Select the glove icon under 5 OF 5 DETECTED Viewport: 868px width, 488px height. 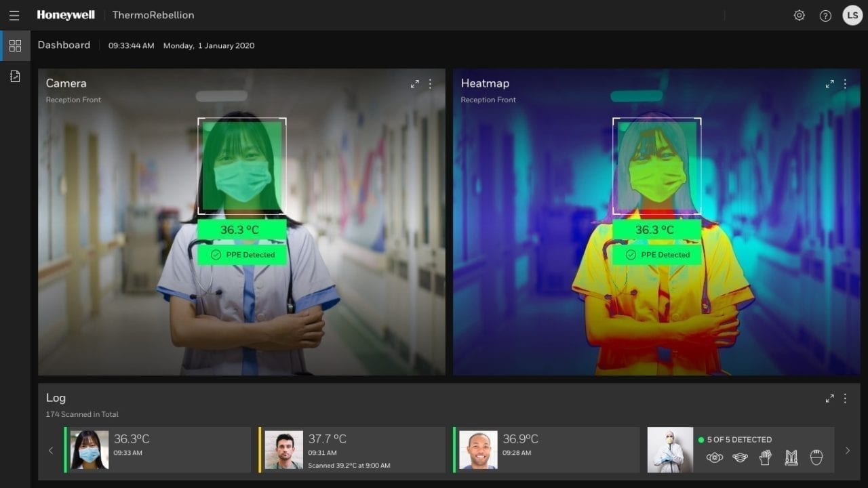click(764, 457)
